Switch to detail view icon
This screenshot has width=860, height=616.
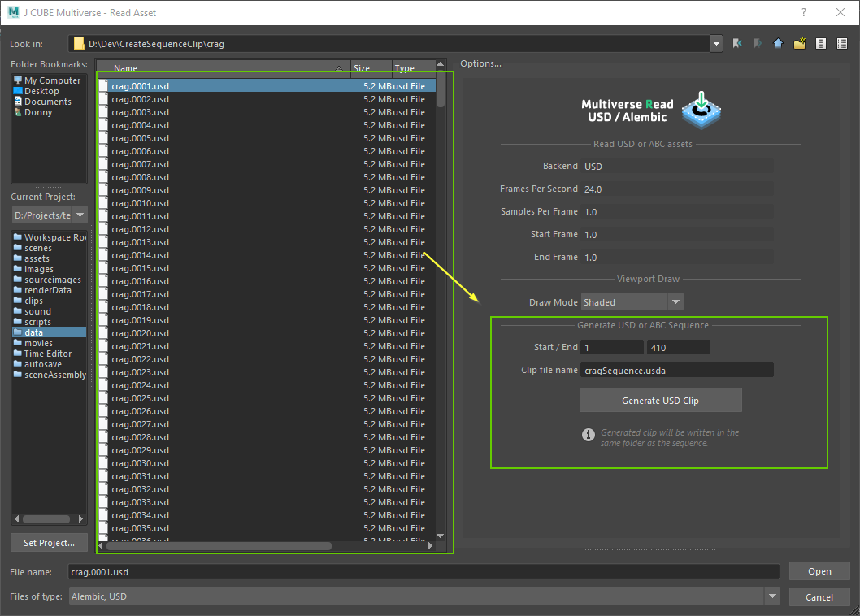(842, 43)
